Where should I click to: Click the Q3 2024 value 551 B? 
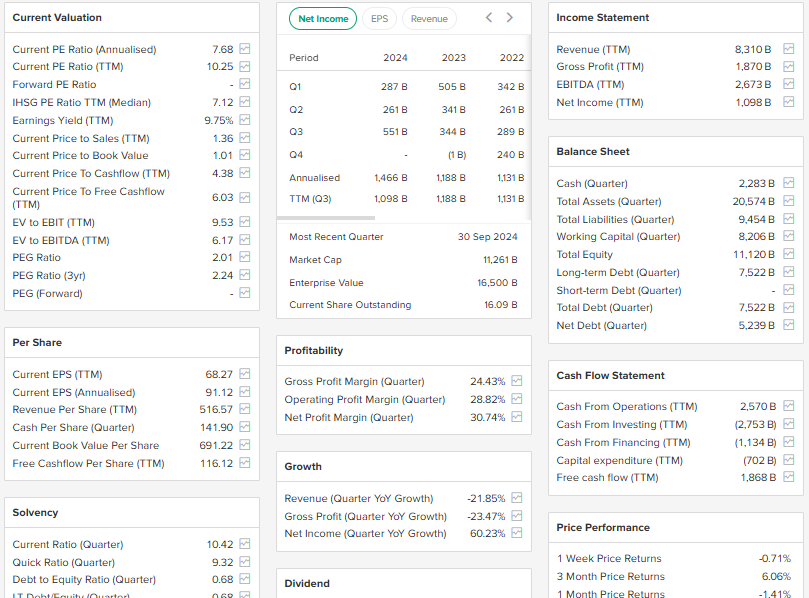395,132
